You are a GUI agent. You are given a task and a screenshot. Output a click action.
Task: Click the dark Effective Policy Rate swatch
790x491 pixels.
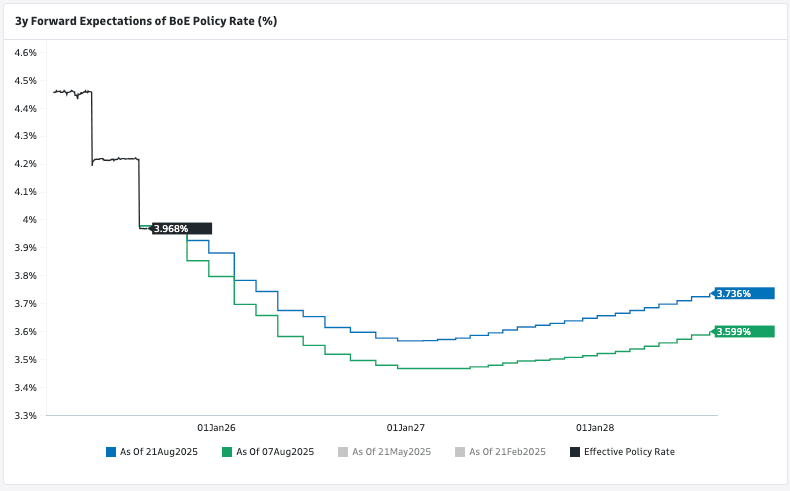(575, 452)
